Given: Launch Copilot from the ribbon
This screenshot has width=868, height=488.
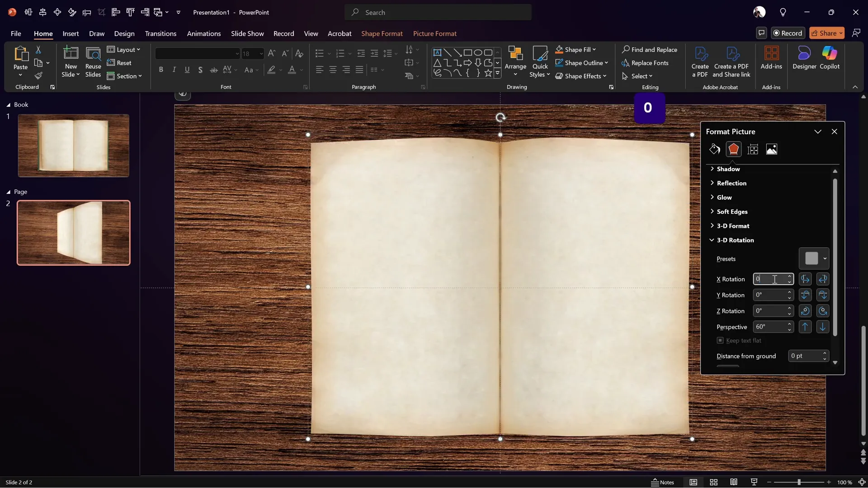Looking at the screenshot, I should point(830,58).
